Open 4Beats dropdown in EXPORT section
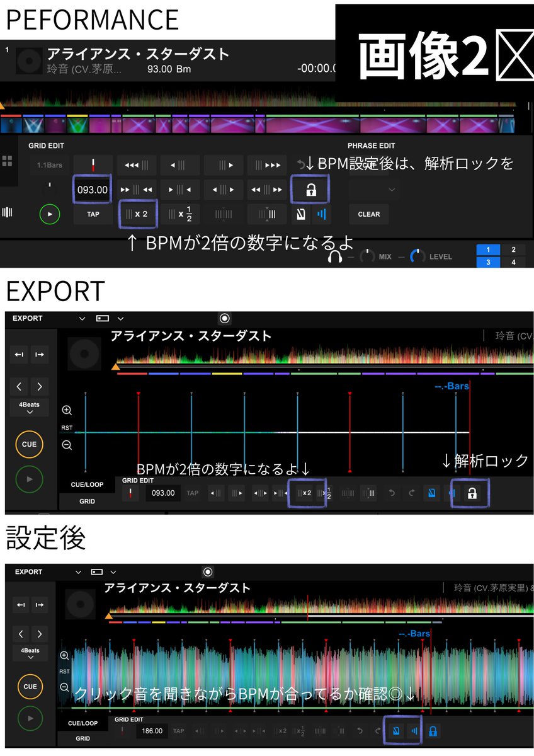Viewport: 534px width, 756px height. 30,408
